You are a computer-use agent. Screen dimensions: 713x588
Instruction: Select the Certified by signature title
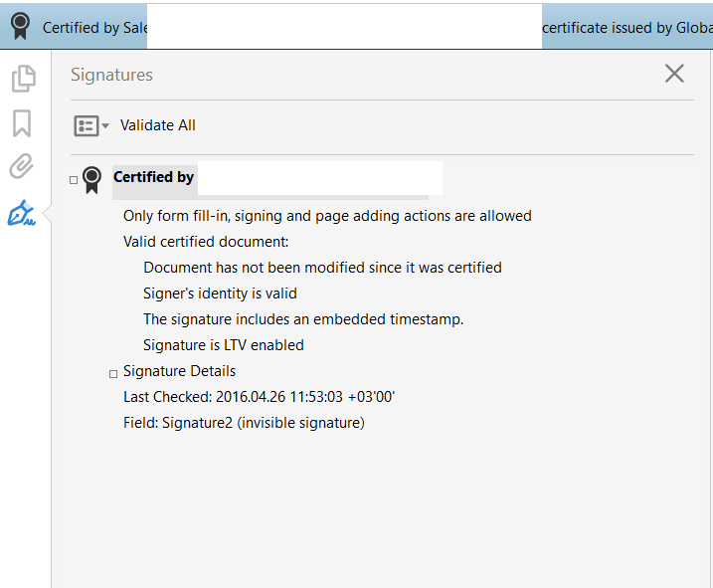[154, 177]
